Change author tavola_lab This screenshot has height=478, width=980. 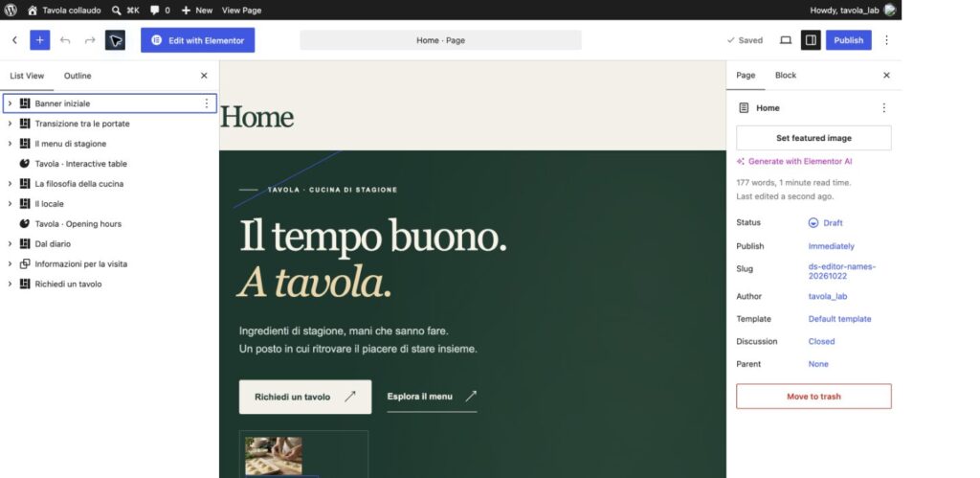point(828,296)
